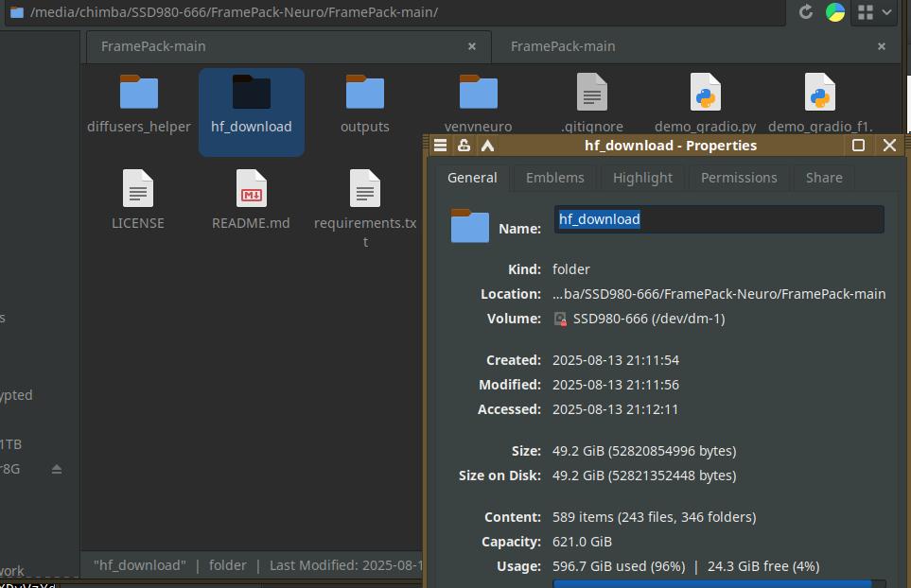
Task: Click the Modified date 2025-08-13 21:11:56
Action: coord(616,385)
